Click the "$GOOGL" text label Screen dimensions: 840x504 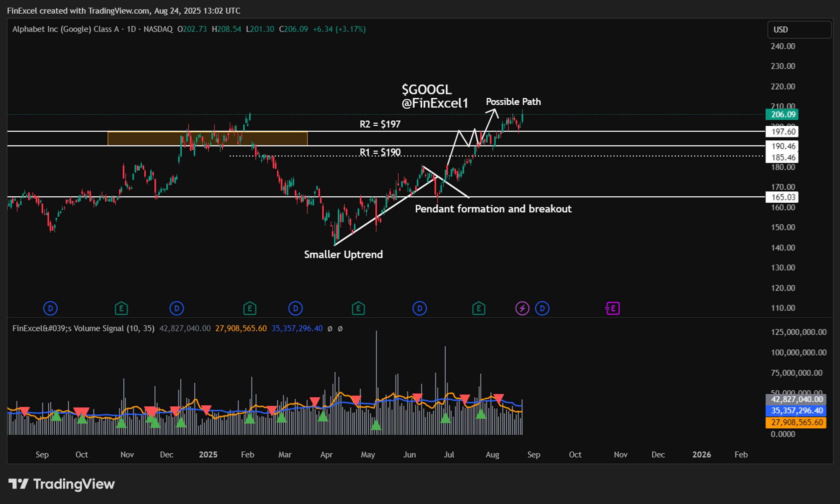click(426, 90)
